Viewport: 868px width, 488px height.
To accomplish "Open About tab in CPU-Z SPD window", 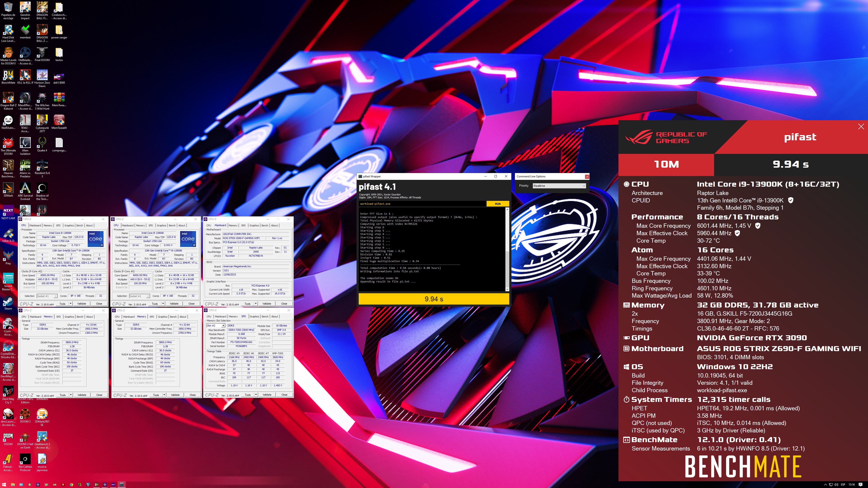I will click(275, 316).
